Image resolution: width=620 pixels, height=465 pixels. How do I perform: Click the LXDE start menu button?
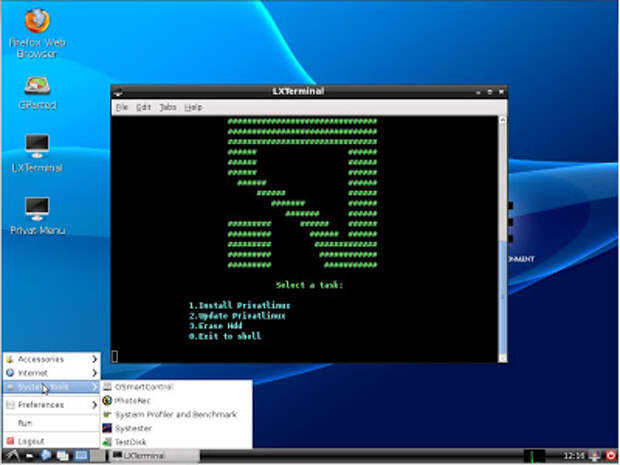pyautogui.click(x=12, y=456)
